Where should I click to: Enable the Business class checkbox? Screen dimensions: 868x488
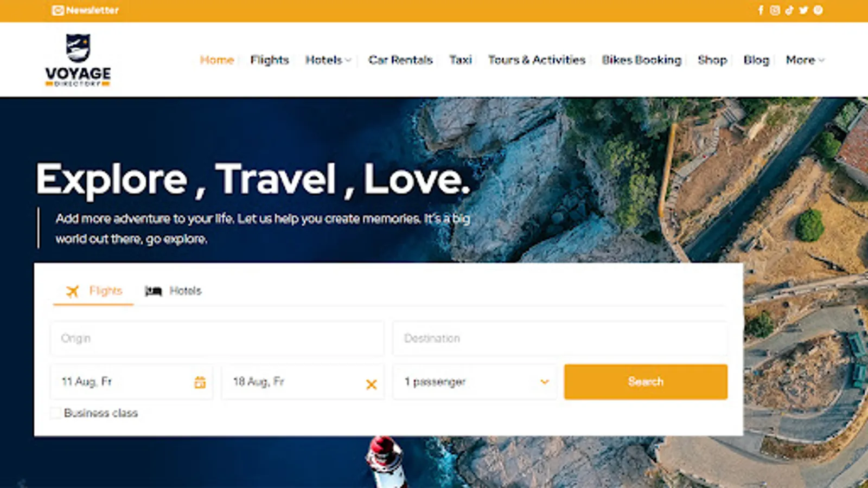(x=55, y=413)
